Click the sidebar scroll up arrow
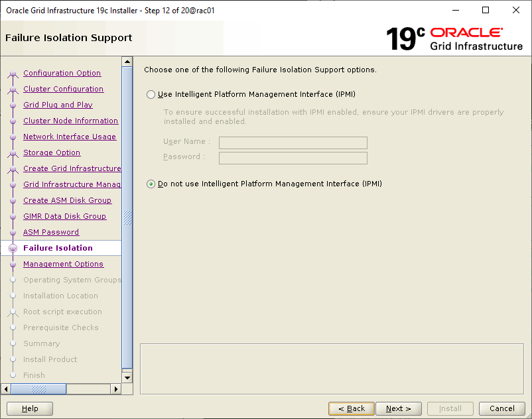Image resolution: width=532 pixels, height=419 pixels. [x=128, y=62]
